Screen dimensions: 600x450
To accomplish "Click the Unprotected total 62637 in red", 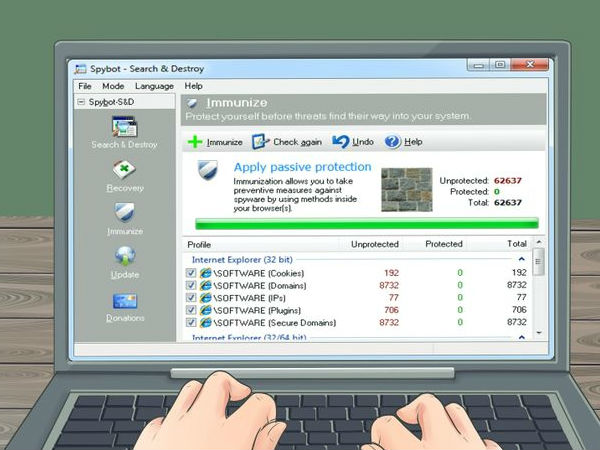I will click(508, 181).
